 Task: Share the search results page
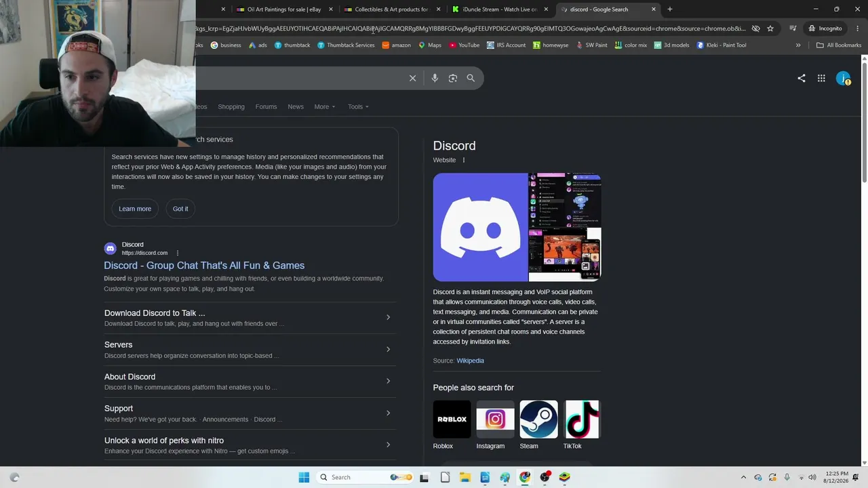tap(802, 78)
